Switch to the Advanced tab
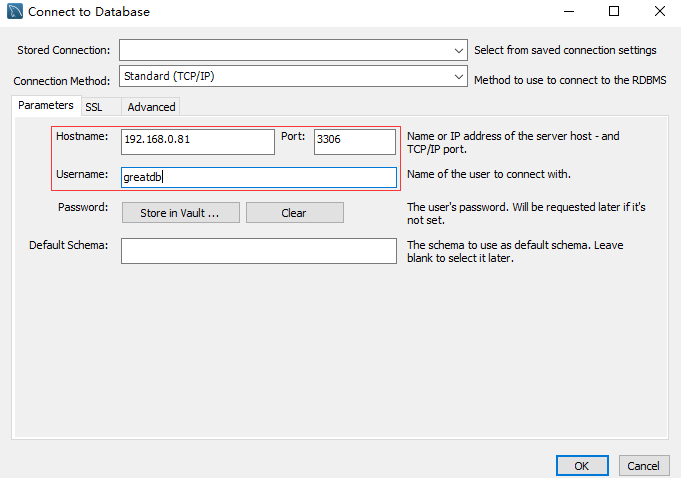Screen dimensions: 681x478 click(x=151, y=107)
